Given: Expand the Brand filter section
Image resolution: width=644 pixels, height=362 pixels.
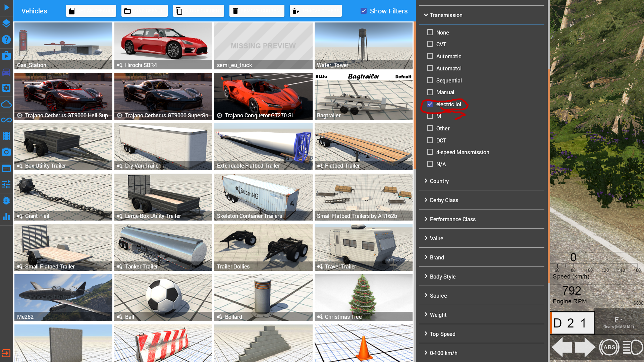Looking at the screenshot, I should (482, 257).
